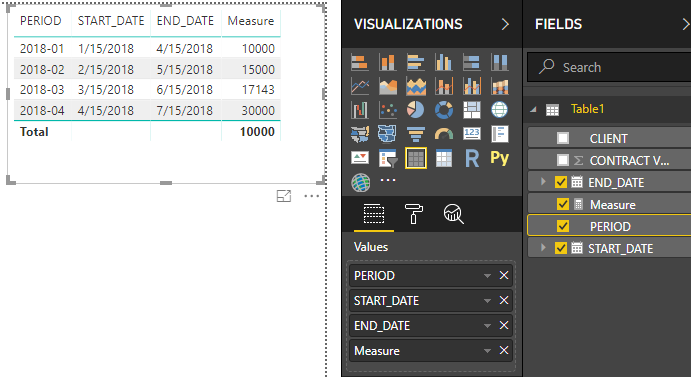Collapse the Table1 fields list

[x=534, y=109]
